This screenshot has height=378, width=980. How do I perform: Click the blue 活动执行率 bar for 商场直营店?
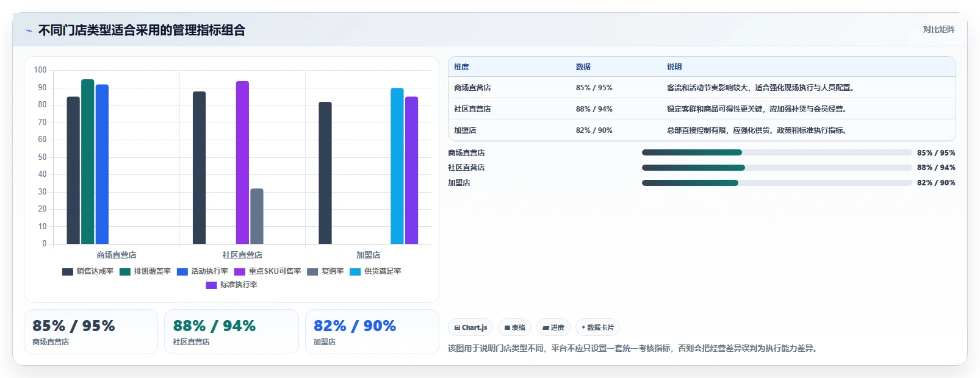click(x=102, y=165)
